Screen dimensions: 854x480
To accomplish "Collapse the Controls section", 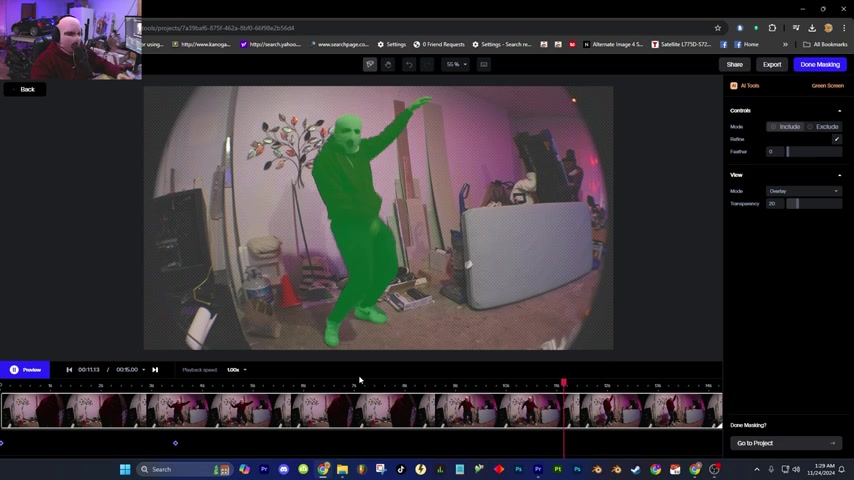I will 839,111.
